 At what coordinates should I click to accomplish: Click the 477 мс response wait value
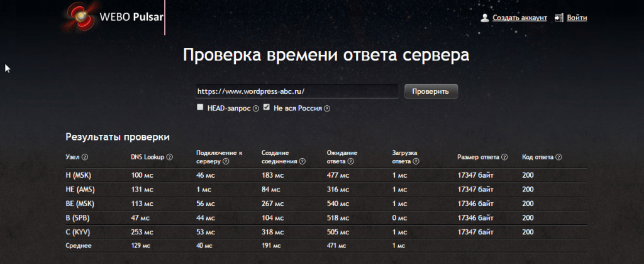click(x=338, y=176)
